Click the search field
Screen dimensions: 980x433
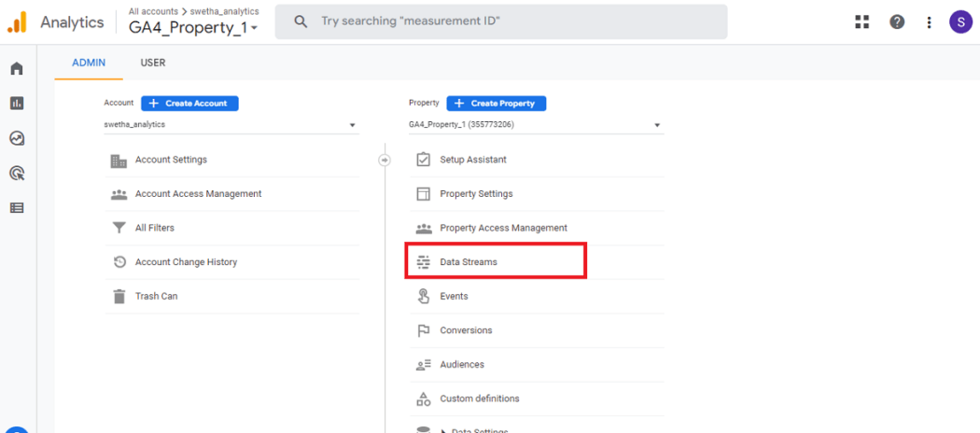click(501, 21)
